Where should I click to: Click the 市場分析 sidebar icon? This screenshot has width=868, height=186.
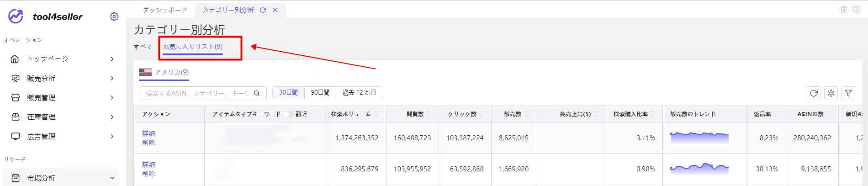tap(15, 178)
